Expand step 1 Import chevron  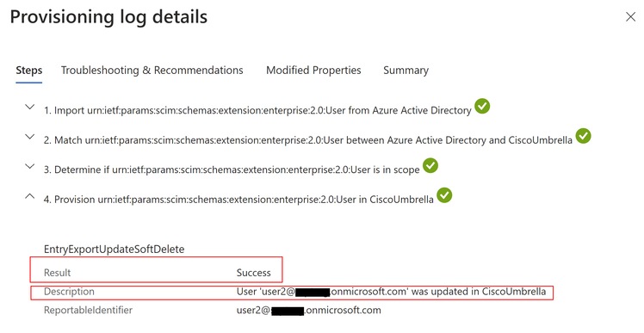click(29, 108)
